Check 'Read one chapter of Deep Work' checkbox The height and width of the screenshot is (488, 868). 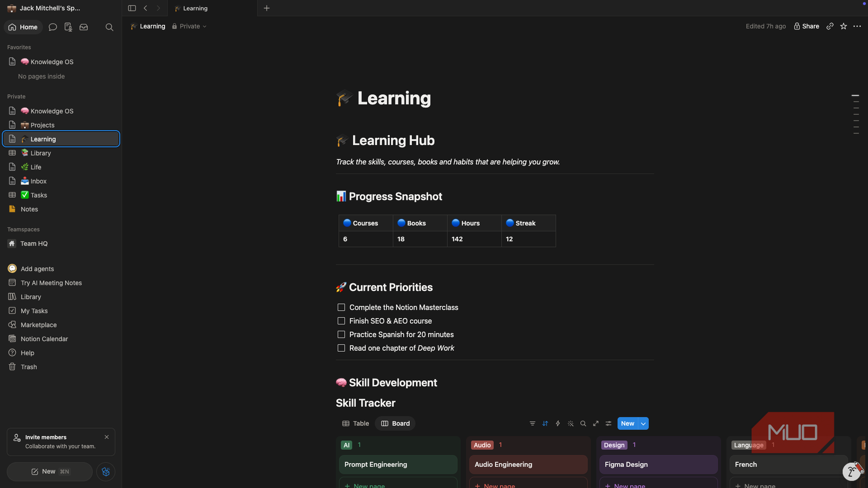point(341,349)
